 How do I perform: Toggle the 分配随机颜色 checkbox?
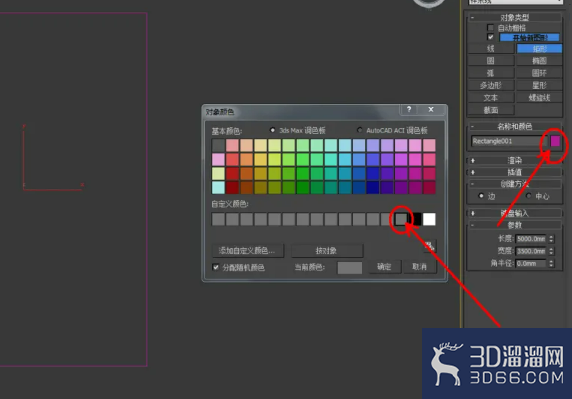pyautogui.click(x=216, y=267)
